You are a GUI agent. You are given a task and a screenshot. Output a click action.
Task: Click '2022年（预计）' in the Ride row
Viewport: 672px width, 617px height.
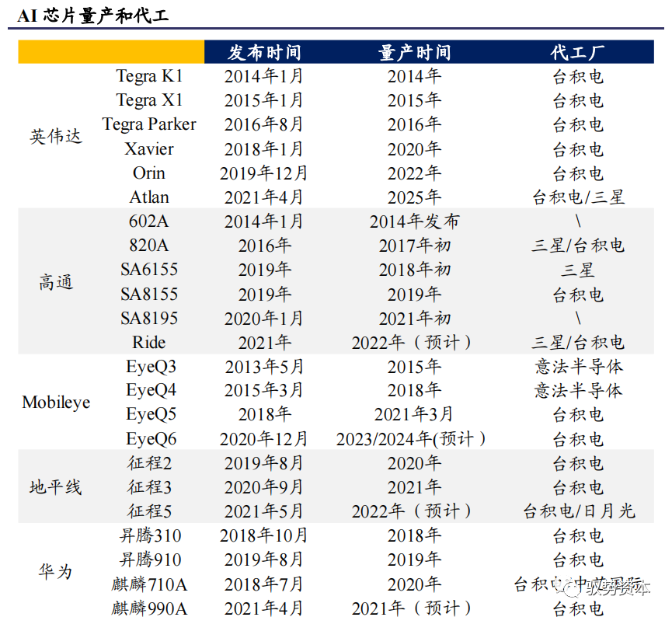click(413, 343)
